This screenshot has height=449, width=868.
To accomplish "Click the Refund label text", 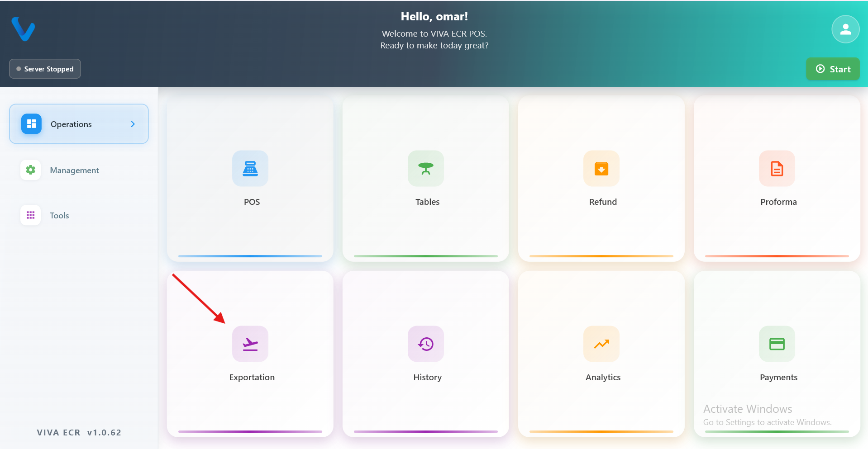I will click(x=603, y=202).
